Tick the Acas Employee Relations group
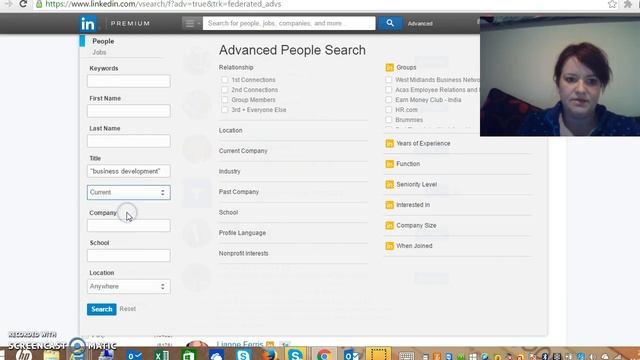Viewport: 640px width, 360px height. coord(389,90)
